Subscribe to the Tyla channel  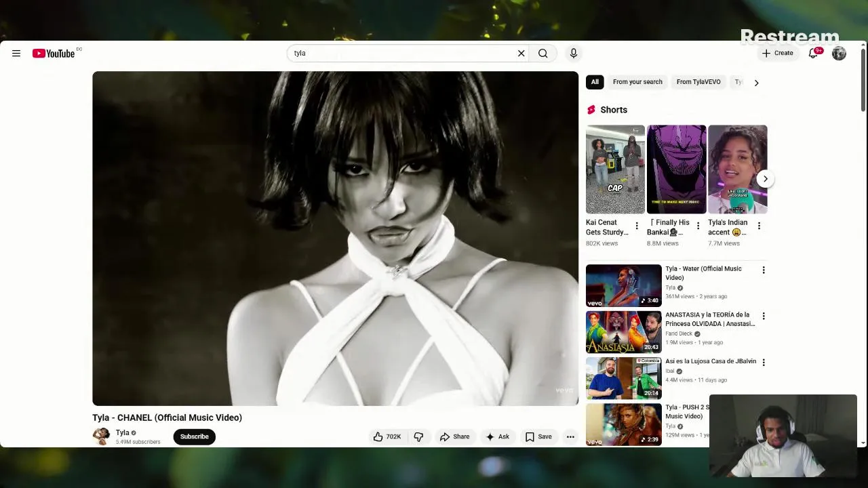[195, 436]
